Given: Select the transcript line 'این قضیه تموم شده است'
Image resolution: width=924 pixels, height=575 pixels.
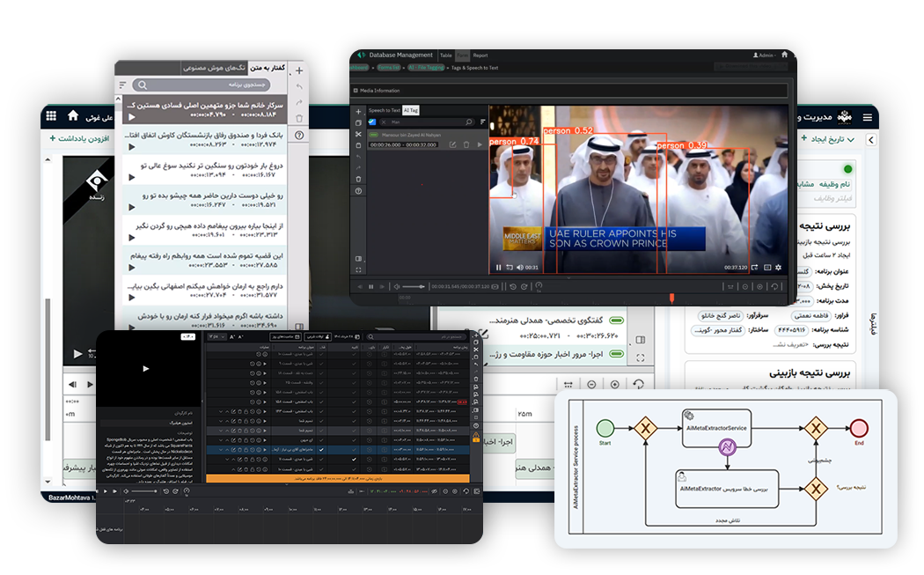Looking at the screenshot, I should click(x=205, y=261).
